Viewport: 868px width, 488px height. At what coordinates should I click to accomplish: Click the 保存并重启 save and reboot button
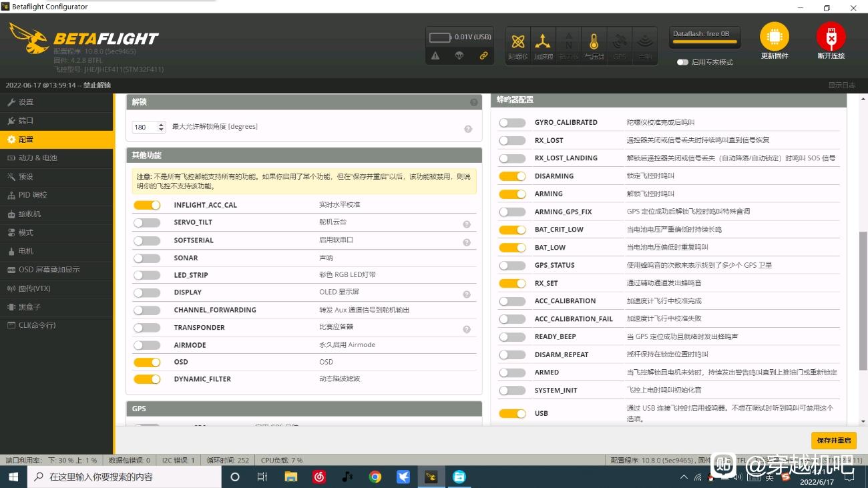[833, 441]
